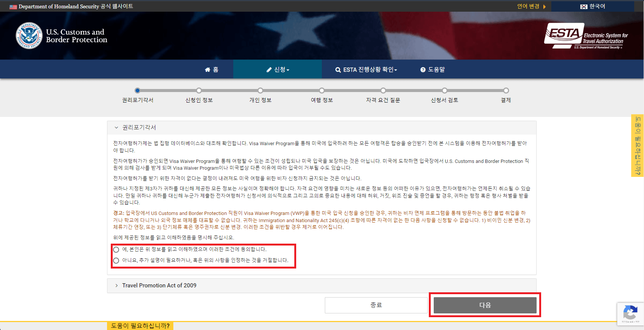644x330 pixels.
Task: Click the 개인 정보 progress step marker
Action: click(x=260, y=91)
